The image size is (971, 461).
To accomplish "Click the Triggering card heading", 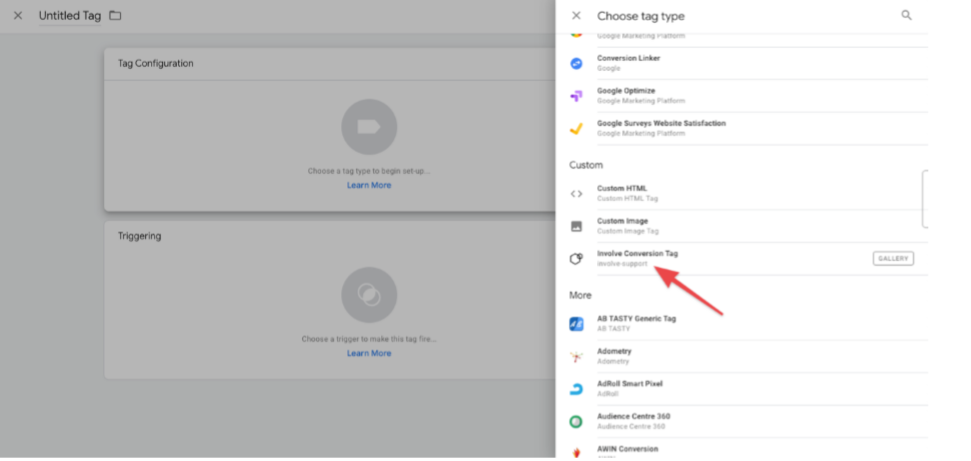I will (x=139, y=236).
